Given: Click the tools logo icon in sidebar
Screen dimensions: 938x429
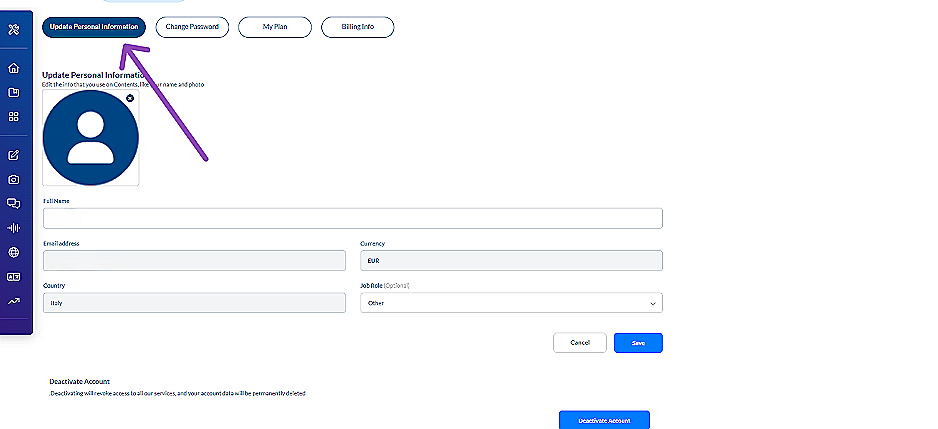Looking at the screenshot, I should point(14,29).
